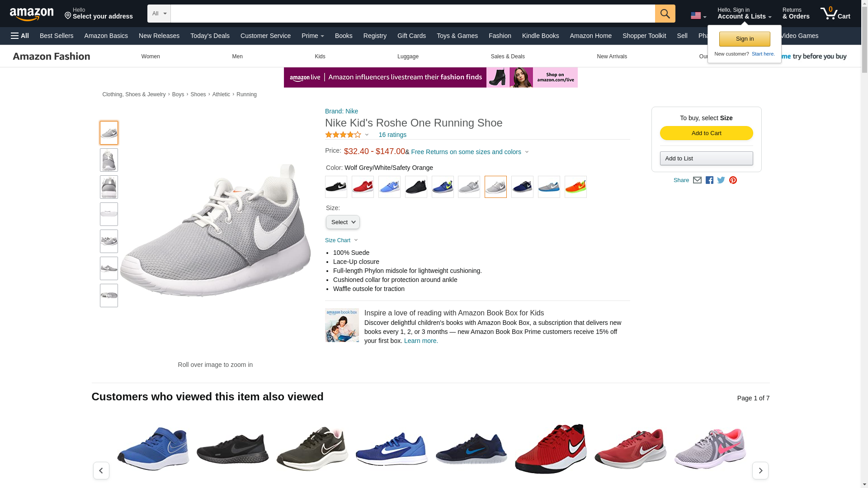Viewport: 868px width, 488px height.
Task: Open the All hamburger menu
Action: 20,36
